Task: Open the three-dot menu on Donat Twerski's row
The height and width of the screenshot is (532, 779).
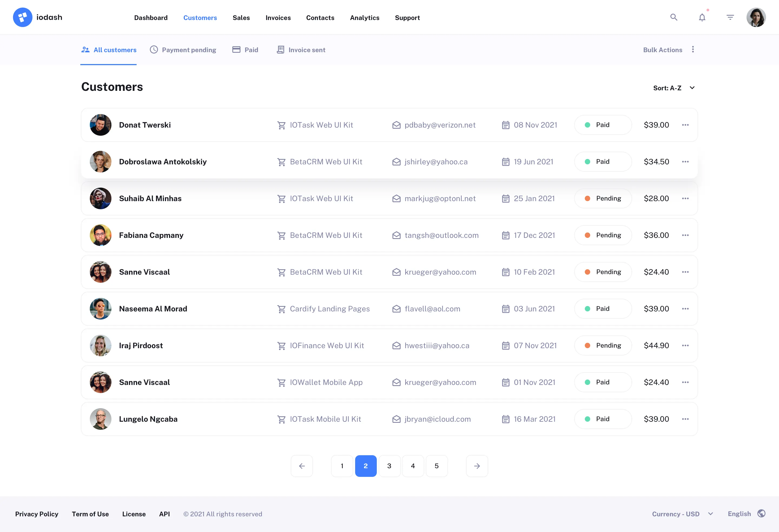Action: pyautogui.click(x=685, y=125)
